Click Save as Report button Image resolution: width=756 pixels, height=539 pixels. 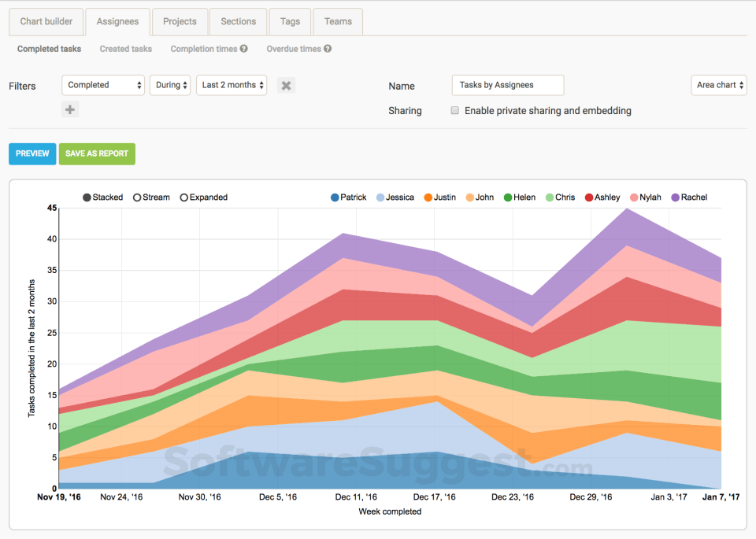click(x=97, y=154)
